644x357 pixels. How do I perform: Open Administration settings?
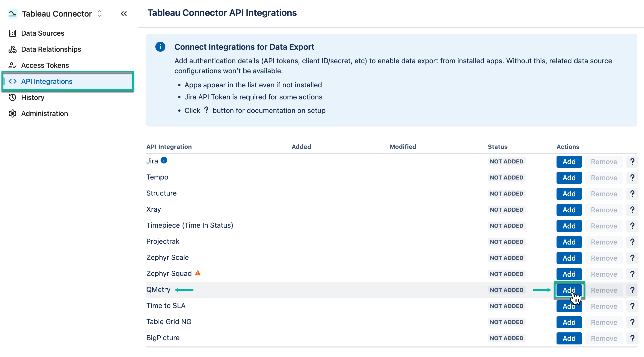(44, 113)
